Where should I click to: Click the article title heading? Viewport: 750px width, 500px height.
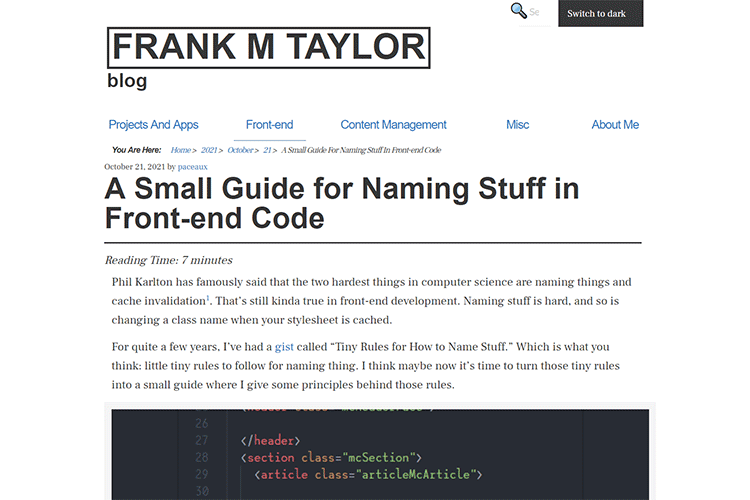tap(341, 203)
